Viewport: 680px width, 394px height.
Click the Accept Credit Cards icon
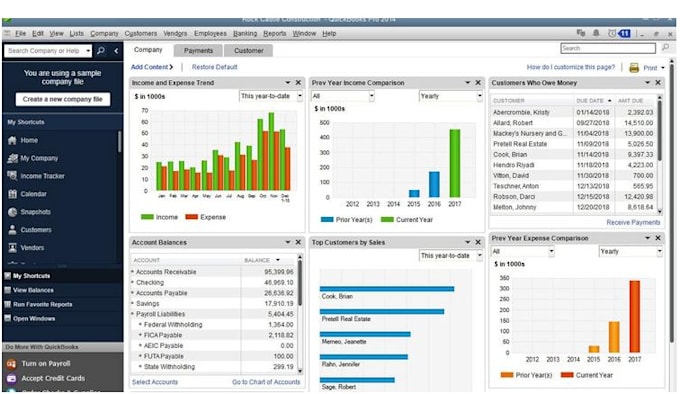point(12,378)
